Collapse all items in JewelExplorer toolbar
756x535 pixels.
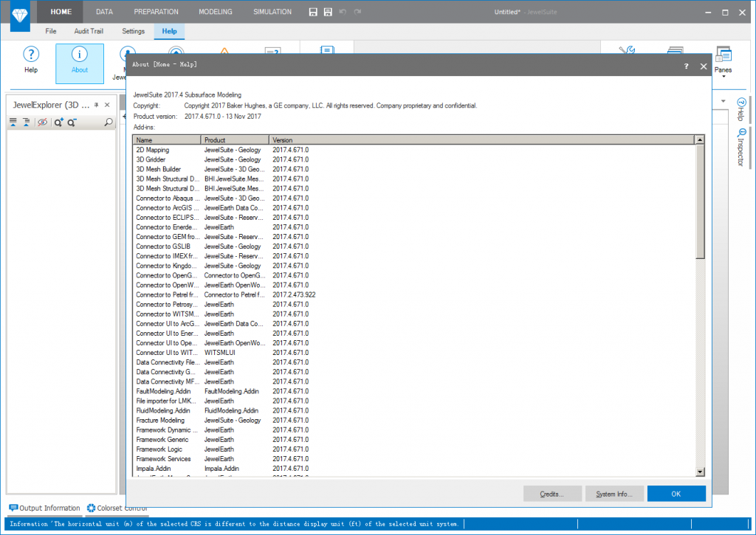click(x=13, y=122)
